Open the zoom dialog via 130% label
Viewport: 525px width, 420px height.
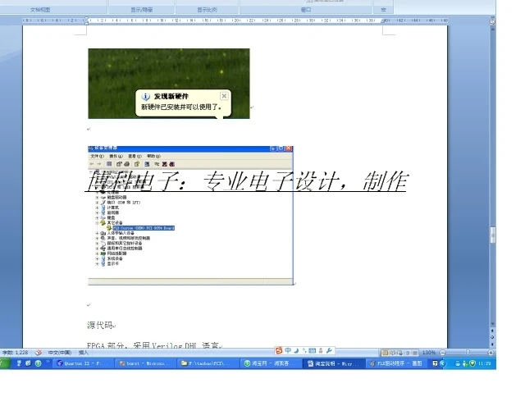[428, 353]
